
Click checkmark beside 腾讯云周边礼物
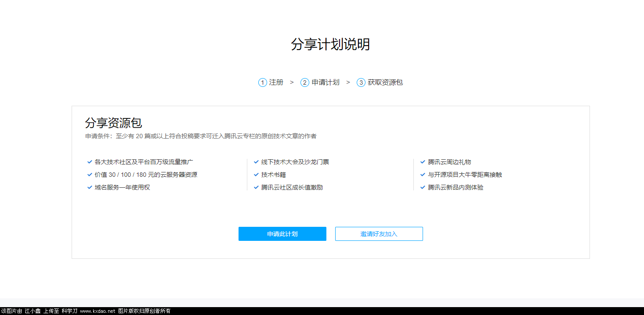click(423, 162)
